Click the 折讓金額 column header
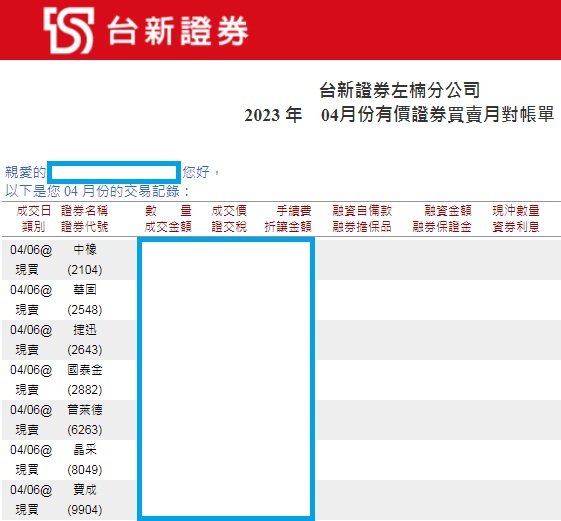561x521 pixels. pos(288,227)
